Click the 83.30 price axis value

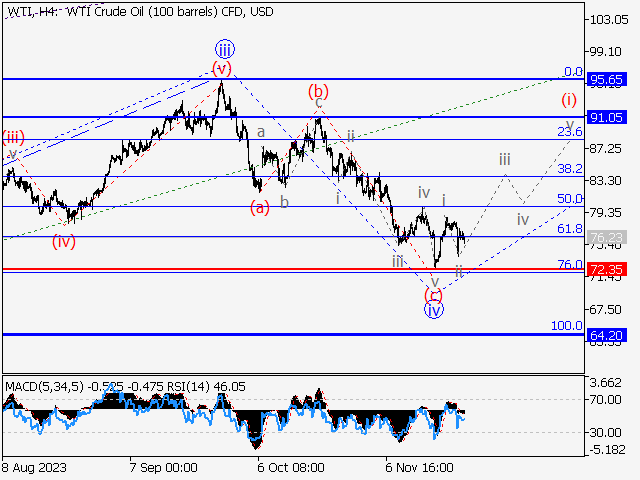click(606, 180)
